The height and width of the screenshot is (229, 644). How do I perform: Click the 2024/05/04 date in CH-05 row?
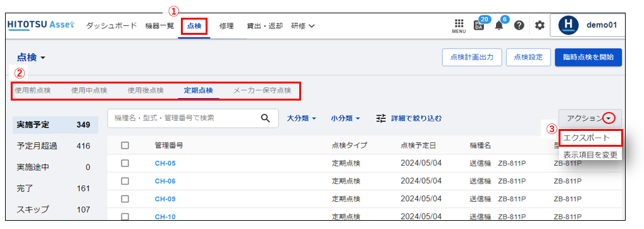[421, 163]
